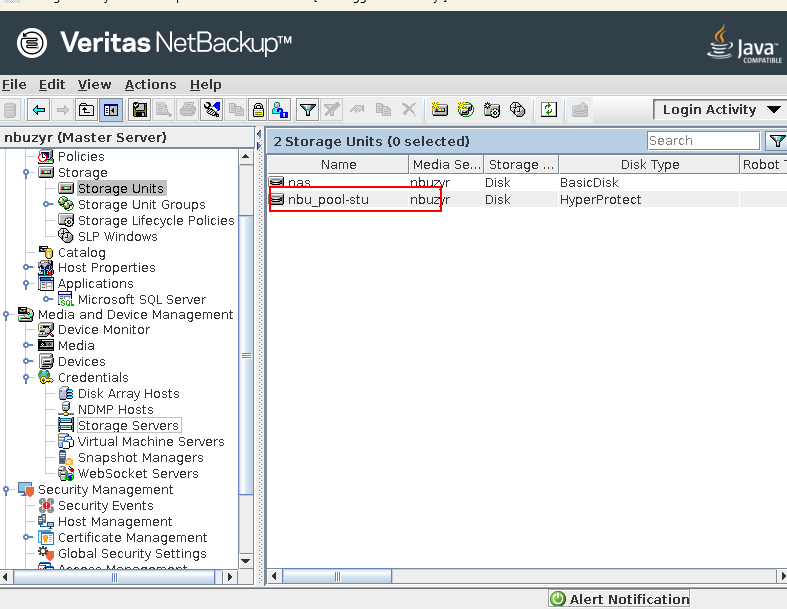Image resolution: width=787 pixels, height=609 pixels.
Task: Click the Catalog icon in the tree
Action: [46, 252]
